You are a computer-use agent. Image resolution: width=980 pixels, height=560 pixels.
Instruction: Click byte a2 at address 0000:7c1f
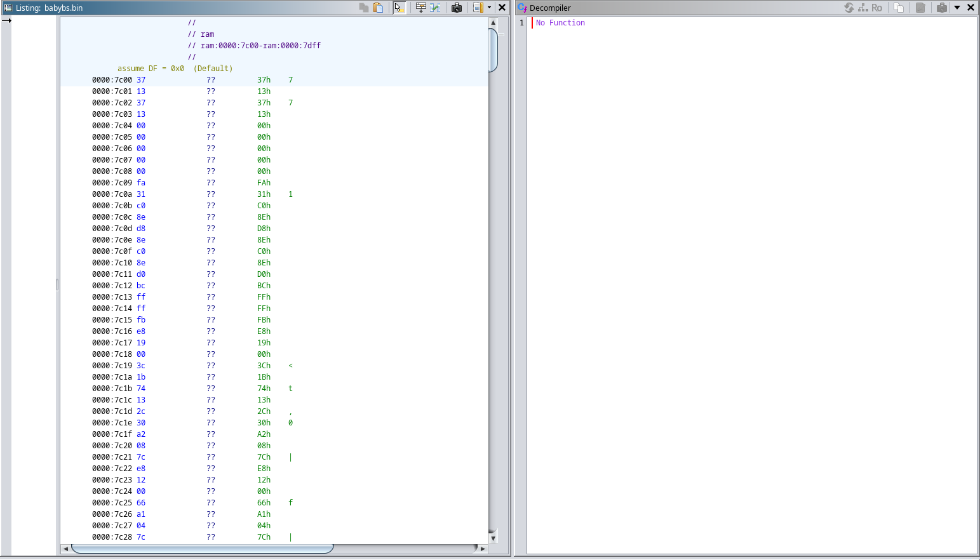pos(141,434)
